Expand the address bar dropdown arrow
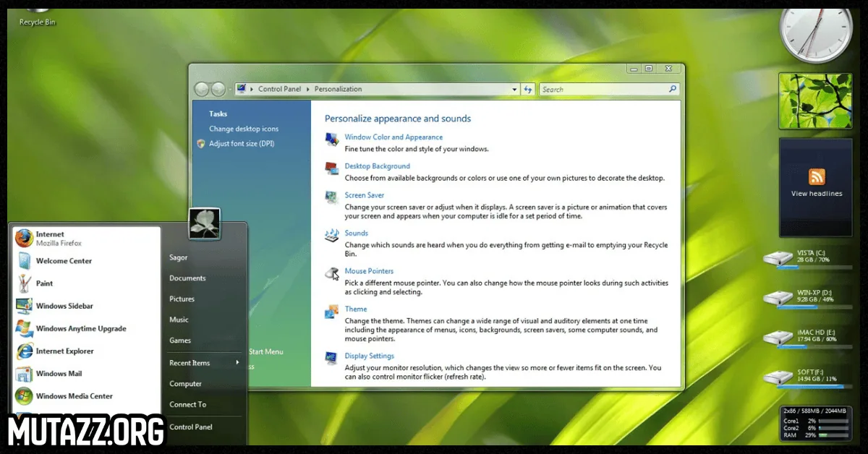This screenshot has width=868, height=454. click(515, 90)
